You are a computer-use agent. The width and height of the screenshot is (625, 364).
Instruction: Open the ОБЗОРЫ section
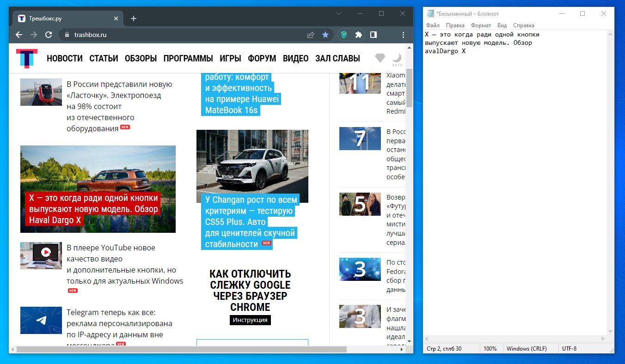141,58
